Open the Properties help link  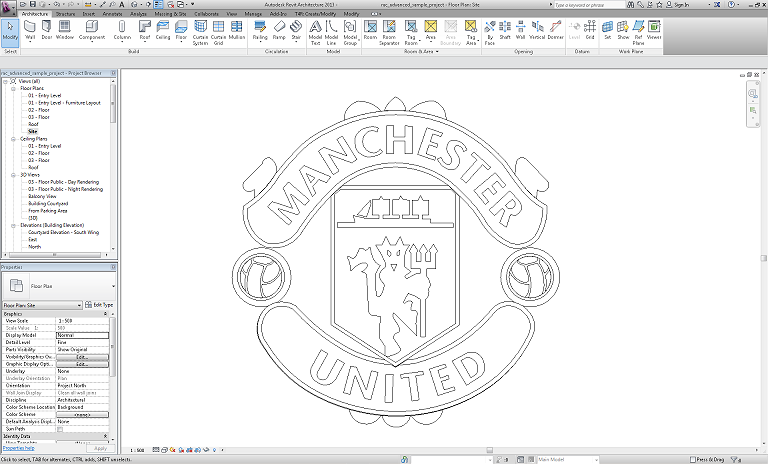(19, 448)
